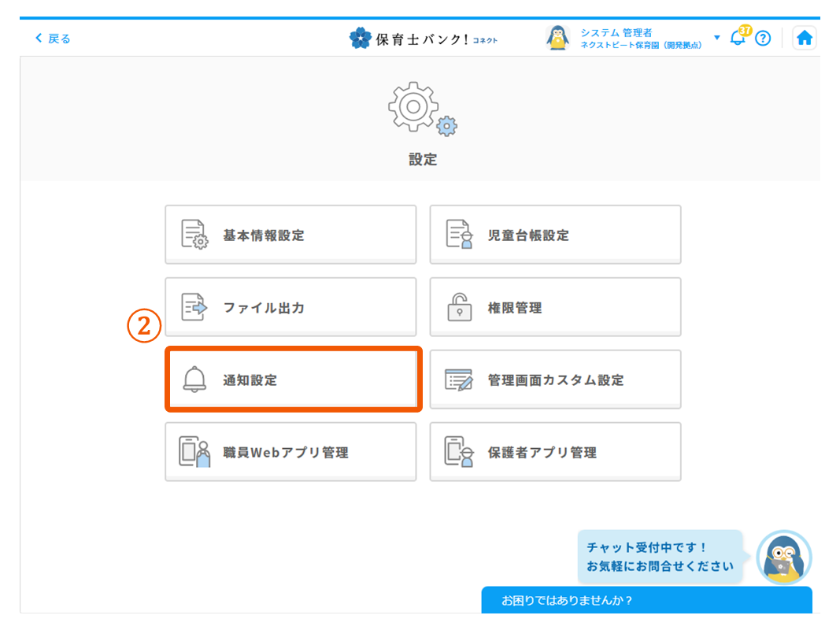Click システム 管理者 user name
This screenshot has width=840, height=630.
pos(616,32)
